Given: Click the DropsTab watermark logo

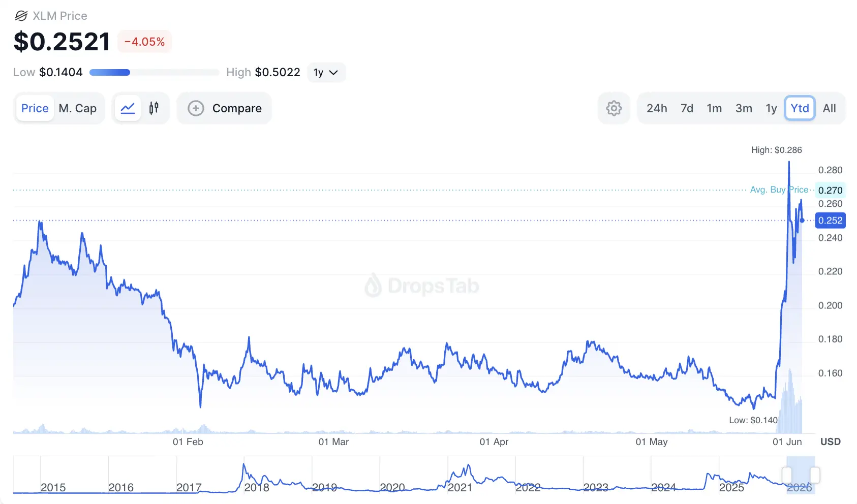Looking at the screenshot, I should click(373, 286).
